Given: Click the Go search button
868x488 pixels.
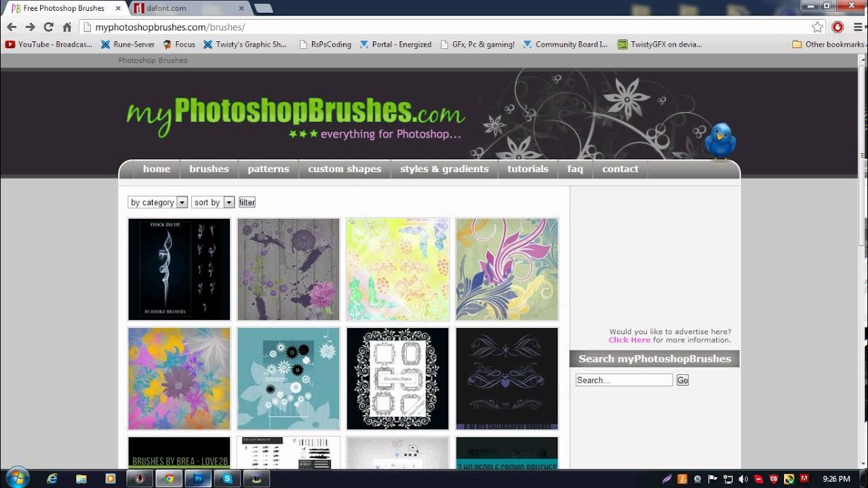Looking at the screenshot, I should tap(683, 380).
